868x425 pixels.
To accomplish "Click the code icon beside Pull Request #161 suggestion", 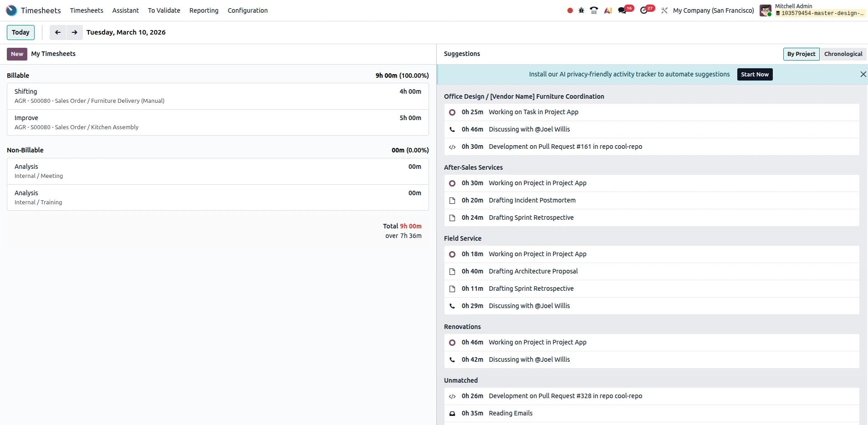I will (452, 147).
